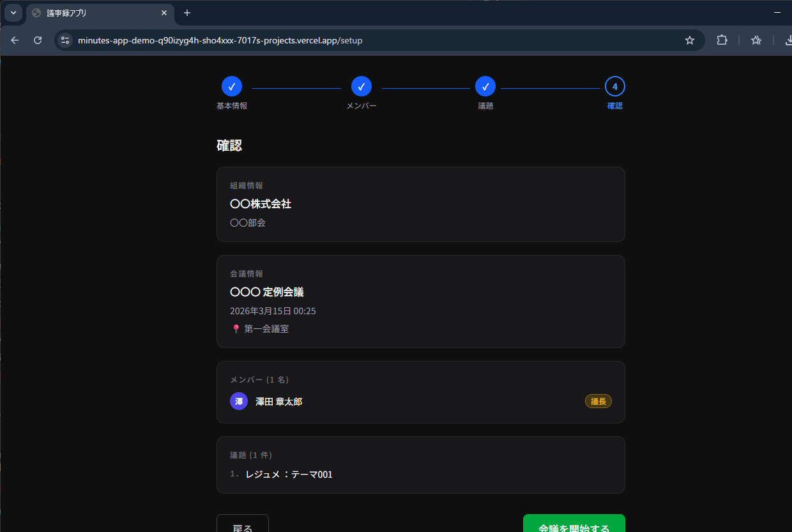Click the 澤 member avatar
This screenshot has width=792, height=532.
coord(239,401)
